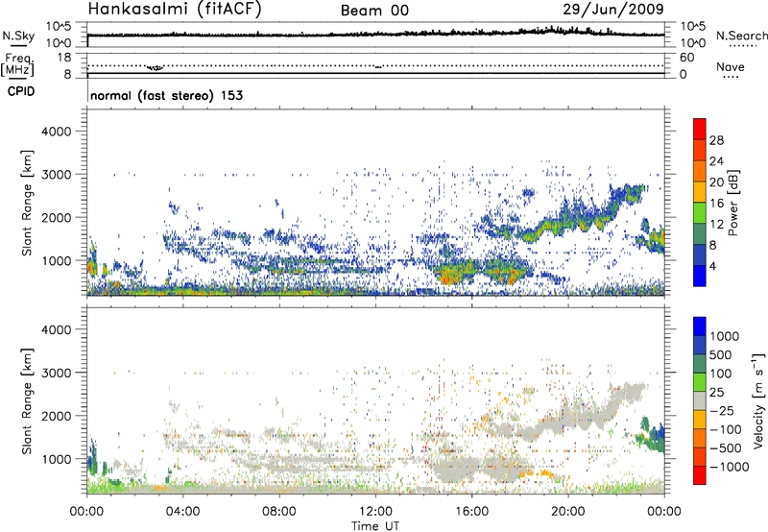Click the '12:00' time axis tick label

[375, 512]
